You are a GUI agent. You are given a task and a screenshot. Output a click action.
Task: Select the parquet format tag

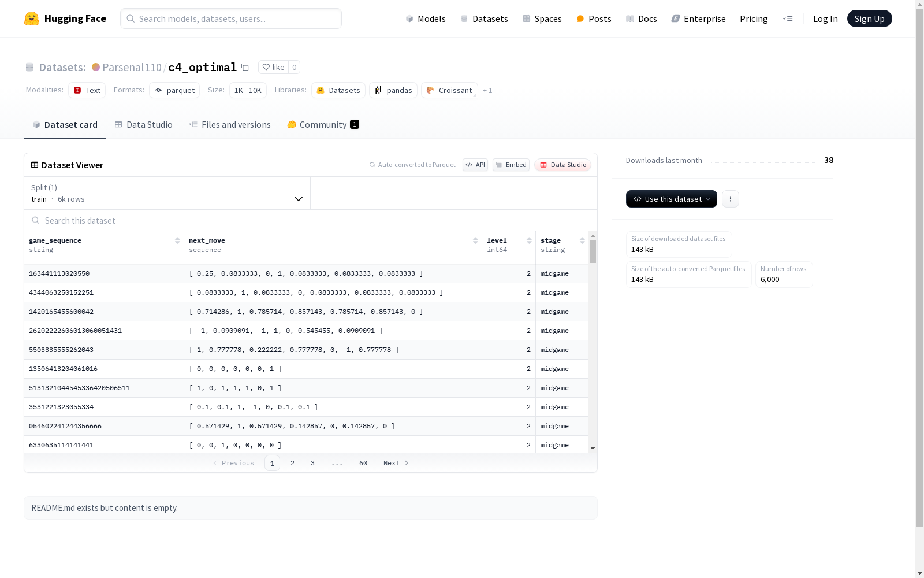(174, 90)
